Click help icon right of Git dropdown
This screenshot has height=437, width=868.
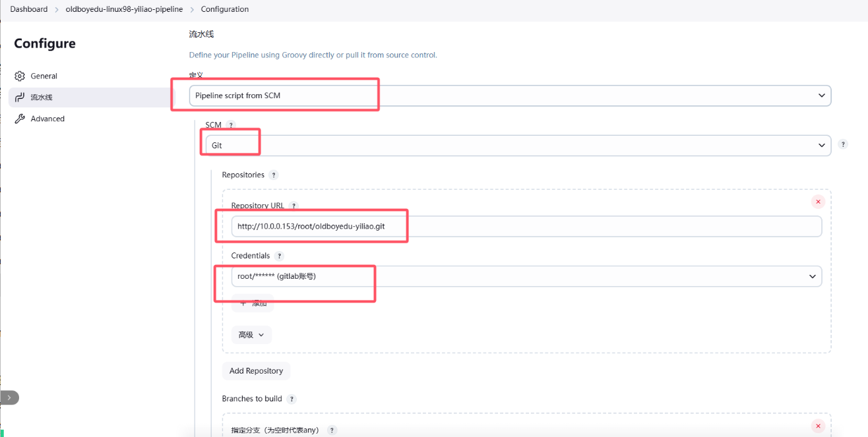843,144
